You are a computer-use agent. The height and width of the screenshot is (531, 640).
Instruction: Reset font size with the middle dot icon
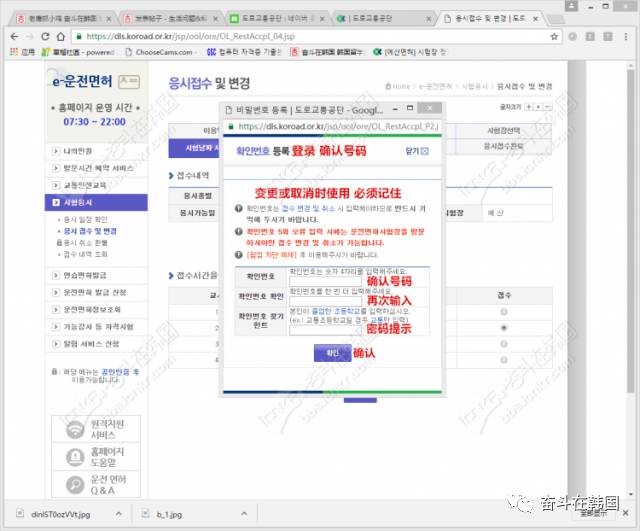point(538,107)
